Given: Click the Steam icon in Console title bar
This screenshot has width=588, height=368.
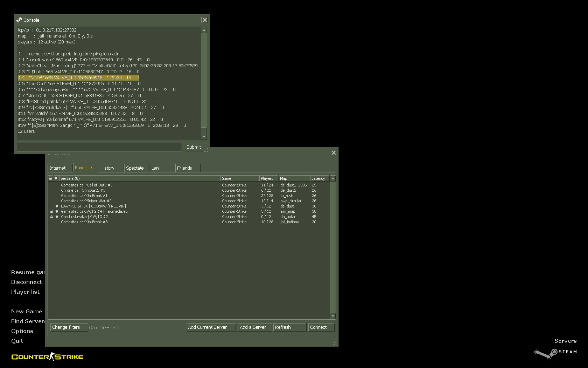Looking at the screenshot, I should pyautogui.click(x=19, y=20).
